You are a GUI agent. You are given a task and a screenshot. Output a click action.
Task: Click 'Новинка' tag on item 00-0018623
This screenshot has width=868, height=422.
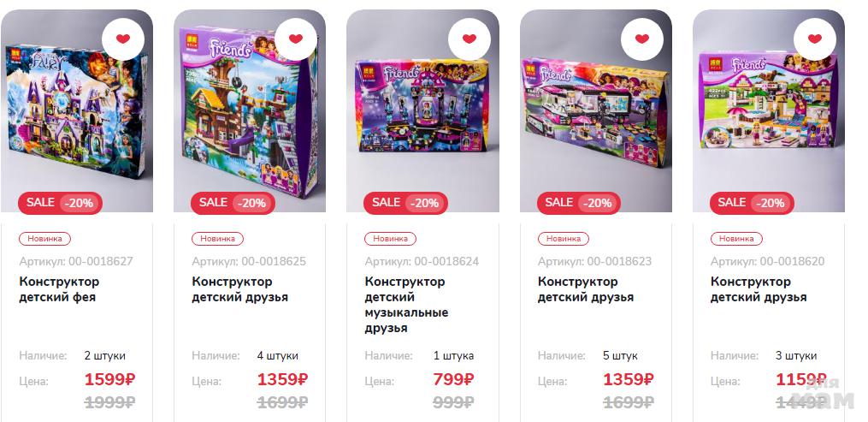click(x=564, y=239)
